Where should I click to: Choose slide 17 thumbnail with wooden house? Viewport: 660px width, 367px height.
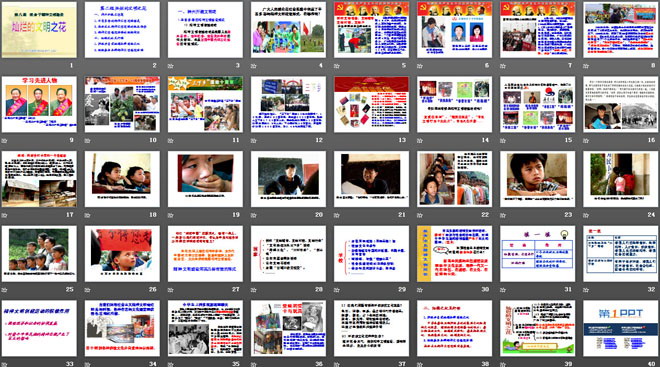(x=39, y=179)
